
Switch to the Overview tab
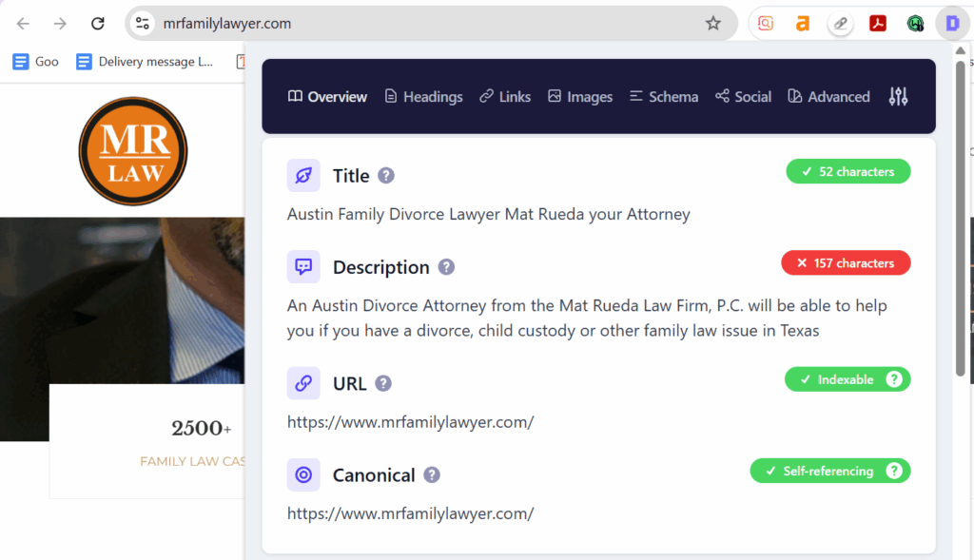coord(327,97)
